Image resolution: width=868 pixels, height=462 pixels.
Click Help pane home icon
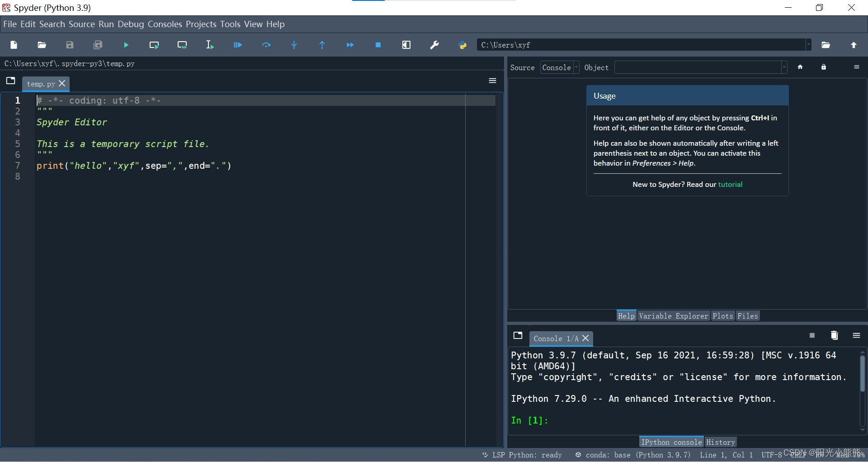tap(800, 67)
